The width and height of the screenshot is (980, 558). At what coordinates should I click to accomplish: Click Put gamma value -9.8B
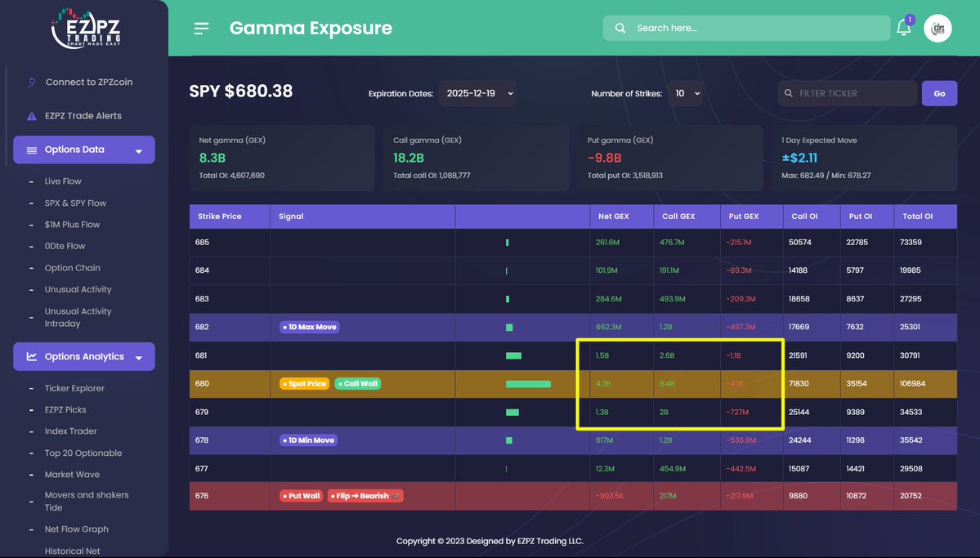(x=604, y=158)
